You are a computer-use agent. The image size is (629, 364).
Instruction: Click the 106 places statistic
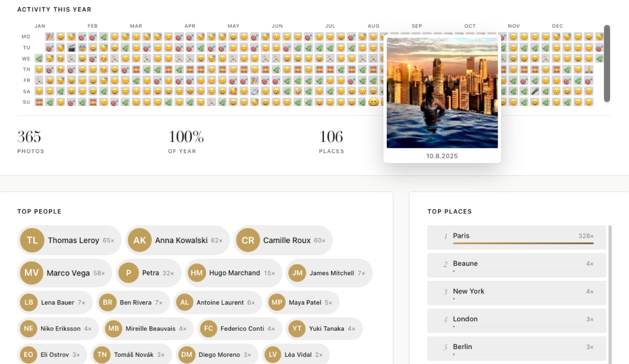pos(331,142)
